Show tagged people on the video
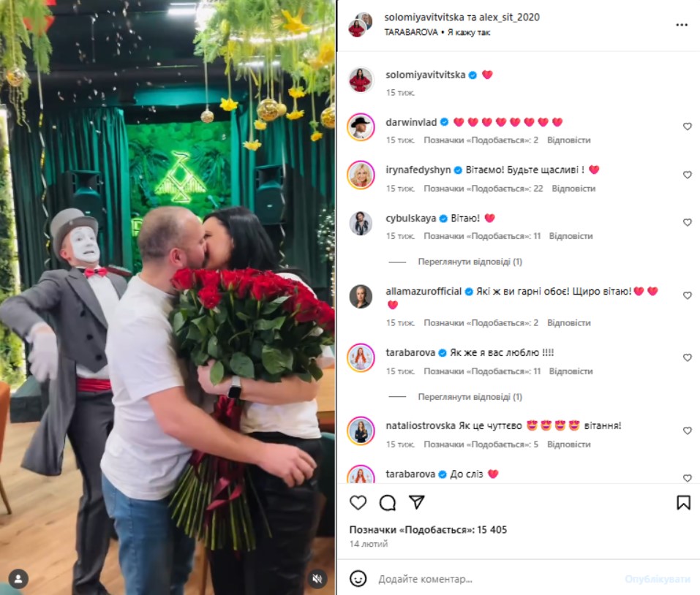 [18, 579]
